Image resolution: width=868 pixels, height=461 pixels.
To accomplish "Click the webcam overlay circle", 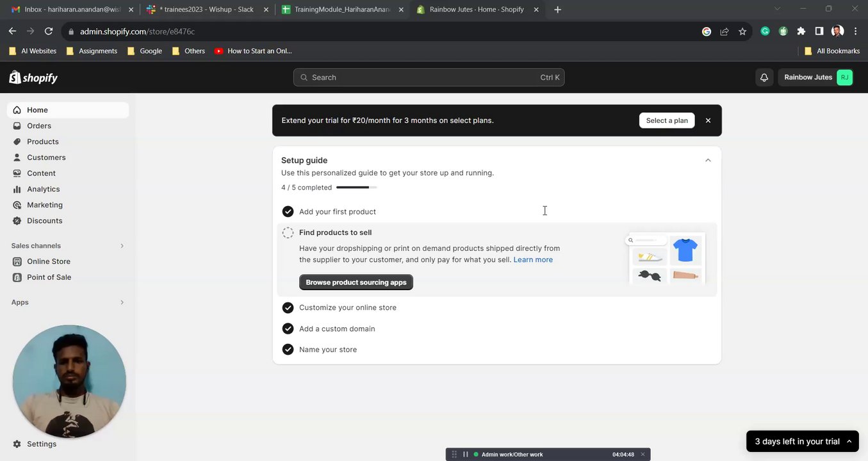I will click(69, 382).
